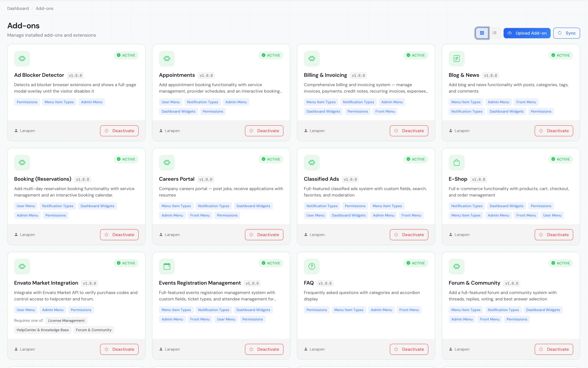Deactivate the Appointments add-on
The image size is (588, 368).
pos(264,131)
